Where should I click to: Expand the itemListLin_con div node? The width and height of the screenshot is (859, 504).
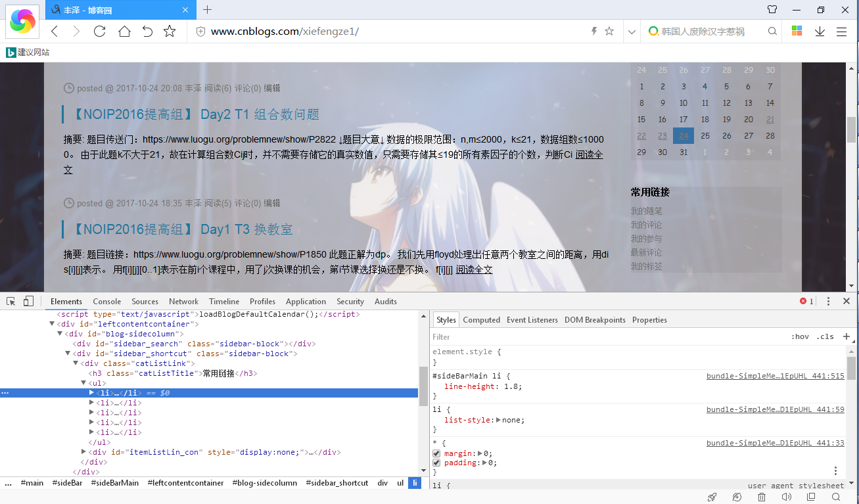(83, 452)
